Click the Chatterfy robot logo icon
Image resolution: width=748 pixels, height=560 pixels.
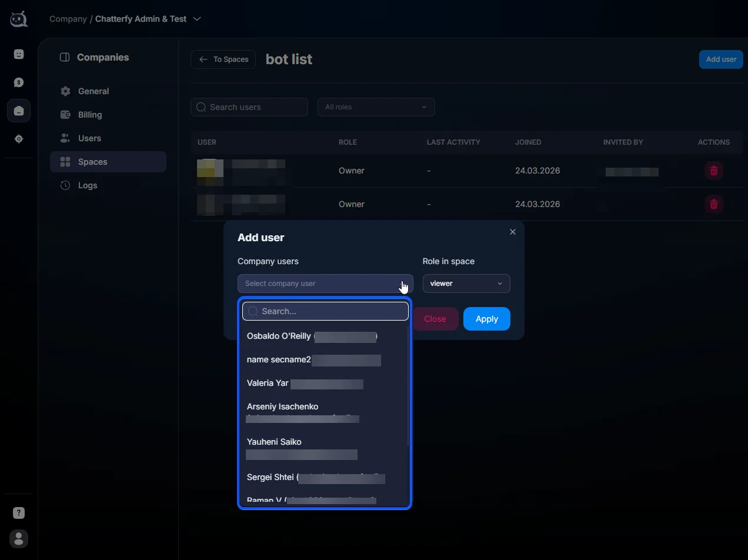pos(19,19)
